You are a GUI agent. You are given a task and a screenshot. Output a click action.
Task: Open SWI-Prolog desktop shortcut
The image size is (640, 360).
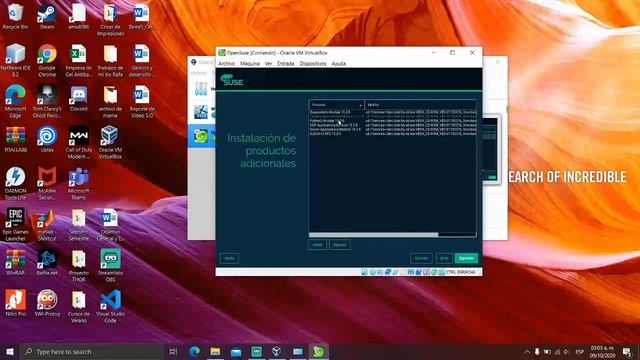click(47, 303)
